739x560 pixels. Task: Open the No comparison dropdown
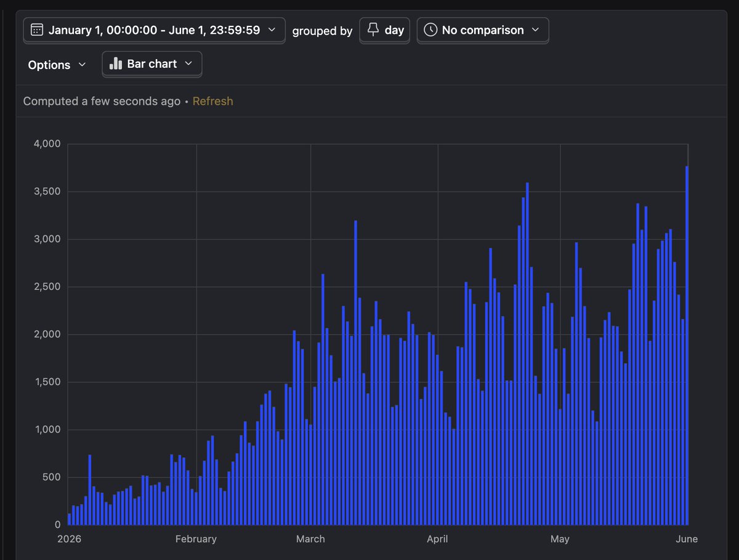483,30
